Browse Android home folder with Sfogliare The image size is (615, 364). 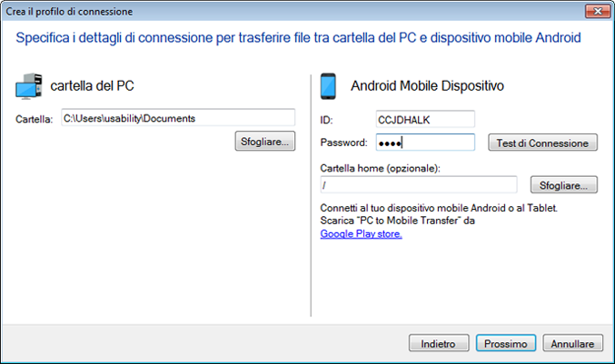tap(564, 185)
